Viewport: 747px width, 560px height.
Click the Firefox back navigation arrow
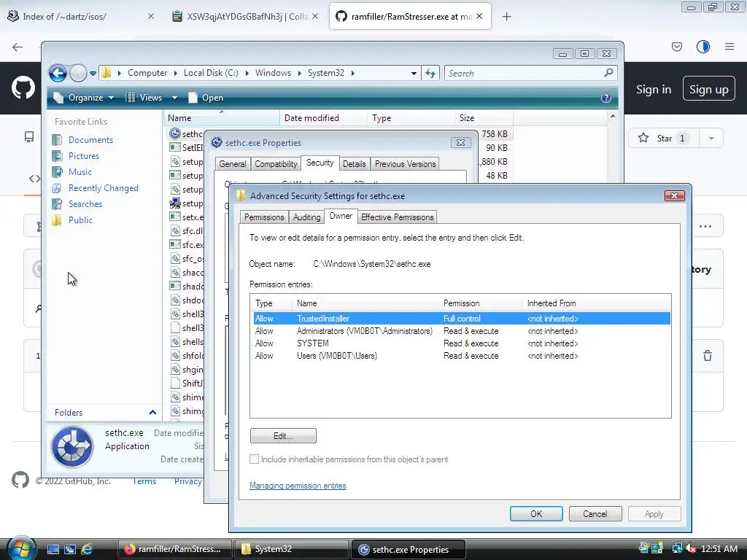pos(18,47)
